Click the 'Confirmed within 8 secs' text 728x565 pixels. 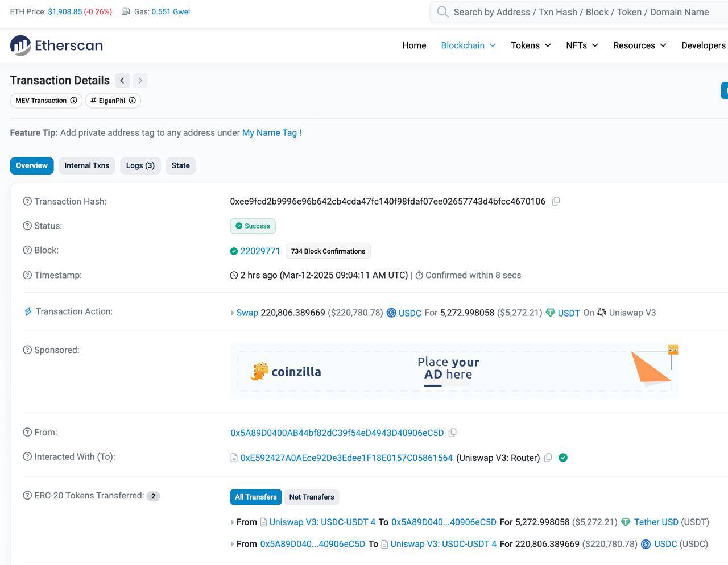[x=473, y=275]
